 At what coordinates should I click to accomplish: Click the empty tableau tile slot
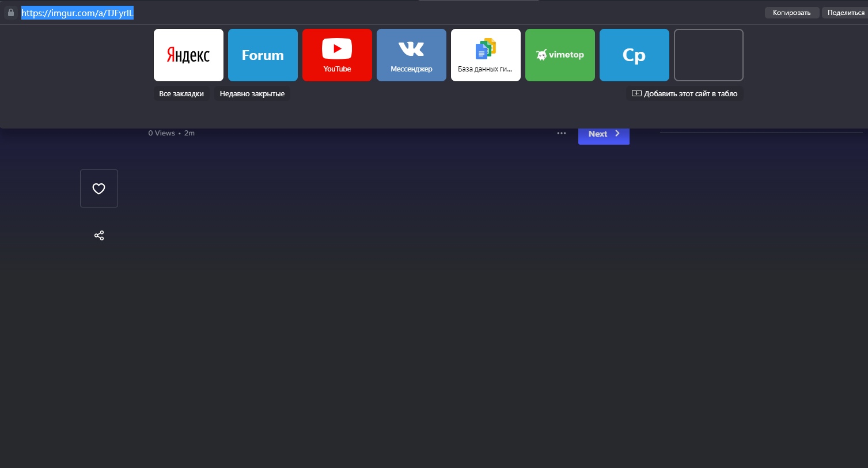(x=708, y=55)
